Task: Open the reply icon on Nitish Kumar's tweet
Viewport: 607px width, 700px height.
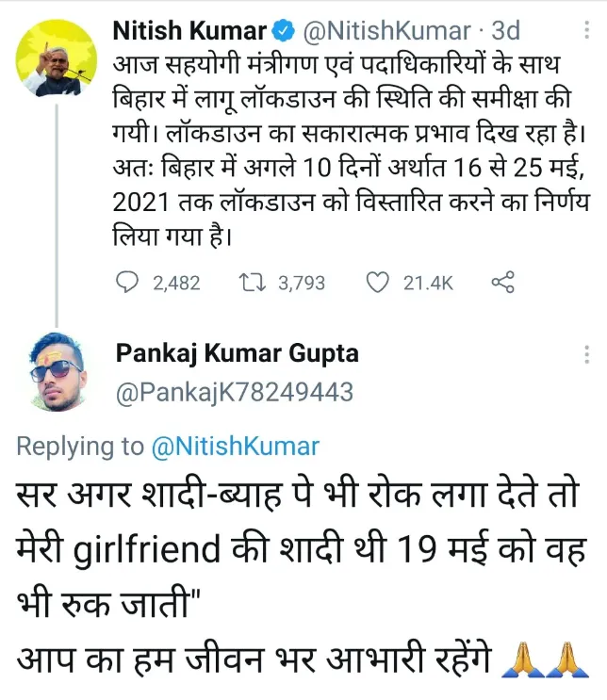Action: [127, 283]
